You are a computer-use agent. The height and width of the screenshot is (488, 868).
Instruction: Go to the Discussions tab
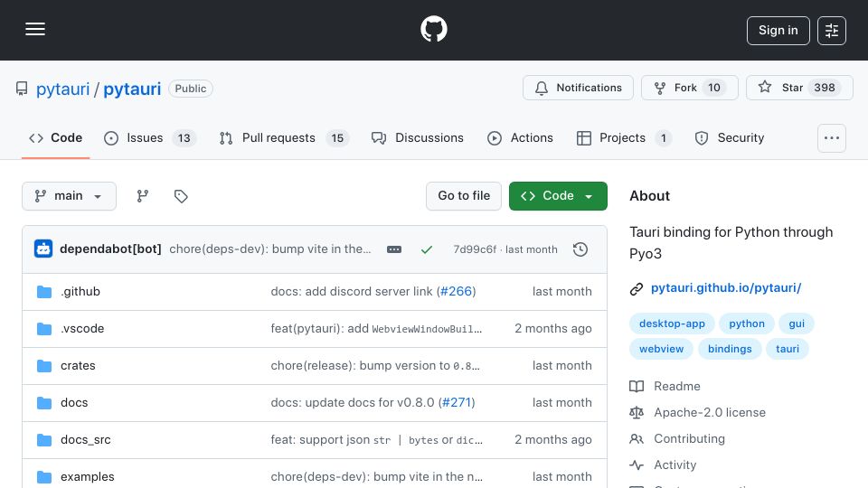pyautogui.click(x=418, y=137)
